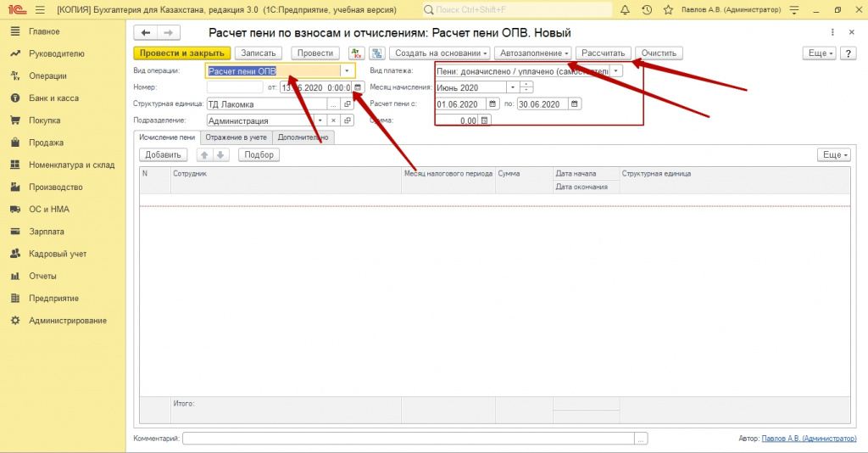Step Месяц начисления with spinner
The width and height of the screenshot is (868, 453).
pos(527,87)
